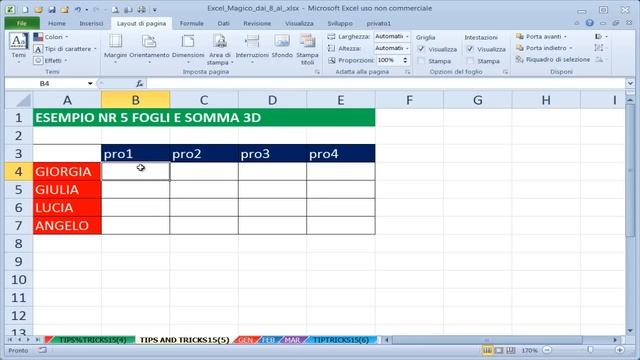Click the zoom in plus button
Screen dimensions: 640x360
click(x=620, y=350)
